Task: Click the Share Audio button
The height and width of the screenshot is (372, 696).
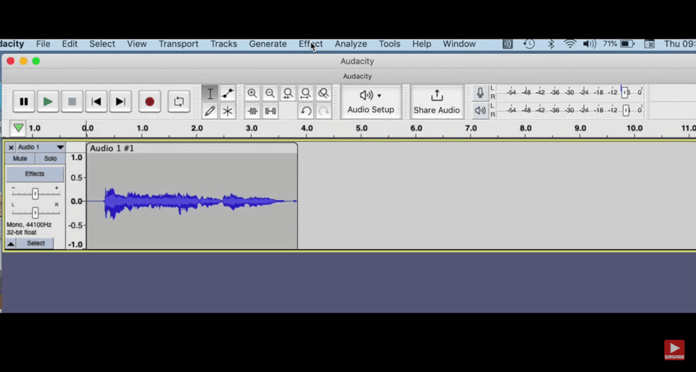Action: click(437, 102)
